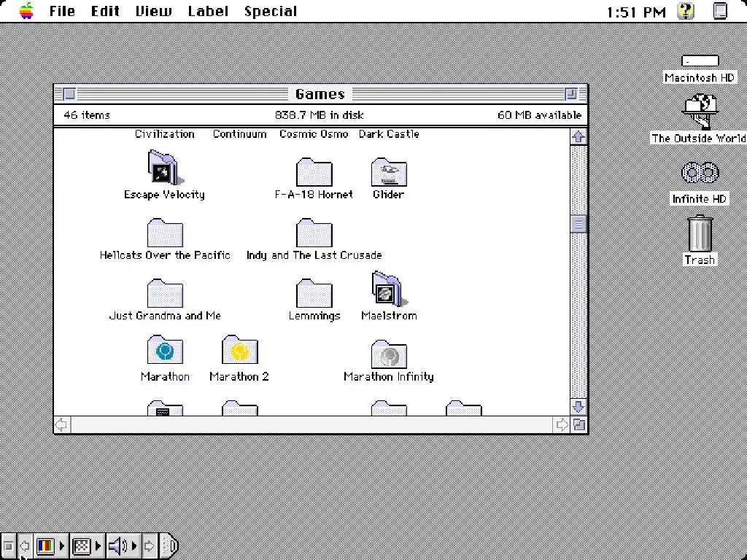Click the Games window scroll up arrow
Image resolution: width=747 pixels, height=560 pixels.
pos(578,136)
